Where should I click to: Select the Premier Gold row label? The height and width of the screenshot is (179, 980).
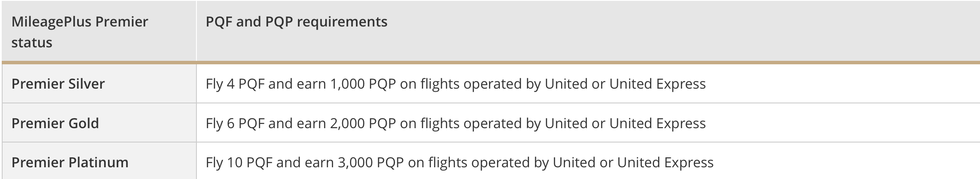(x=55, y=123)
